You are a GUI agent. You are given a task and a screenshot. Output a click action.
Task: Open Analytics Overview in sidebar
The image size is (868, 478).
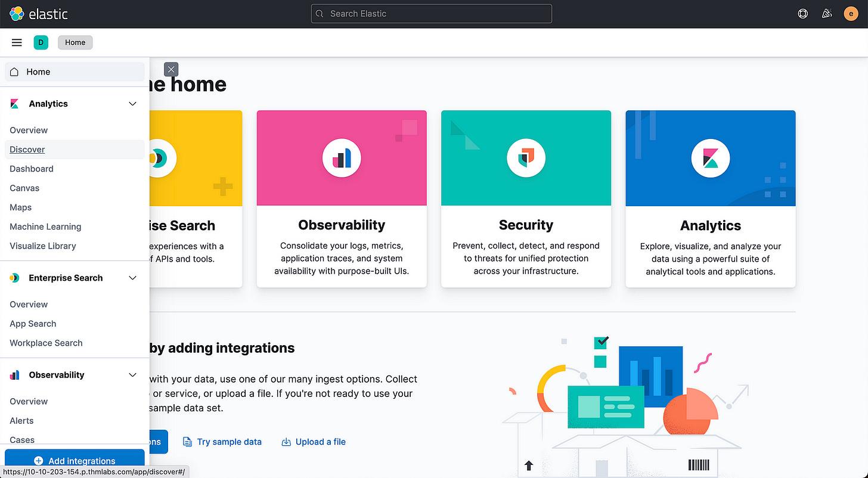(29, 130)
